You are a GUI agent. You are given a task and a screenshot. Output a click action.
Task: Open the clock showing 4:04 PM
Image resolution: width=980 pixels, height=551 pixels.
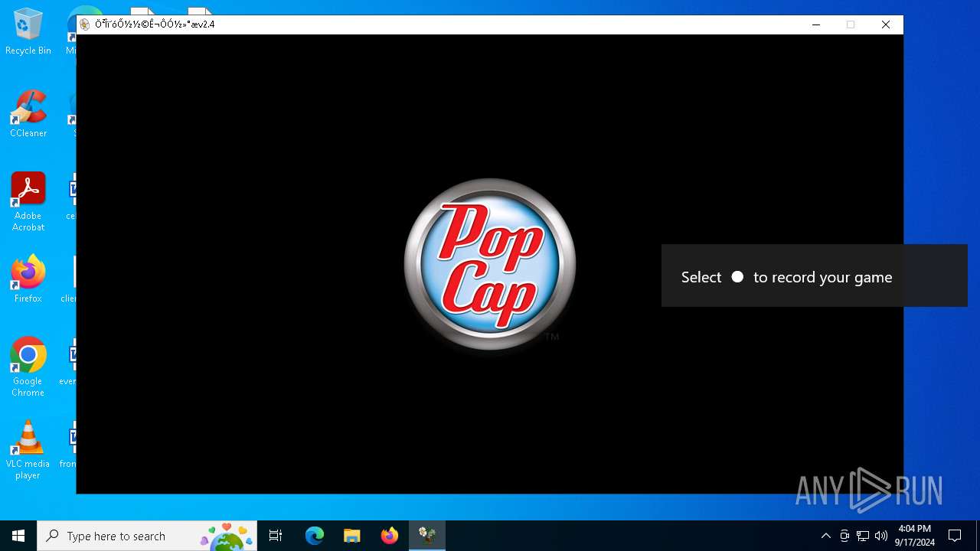[916, 536]
